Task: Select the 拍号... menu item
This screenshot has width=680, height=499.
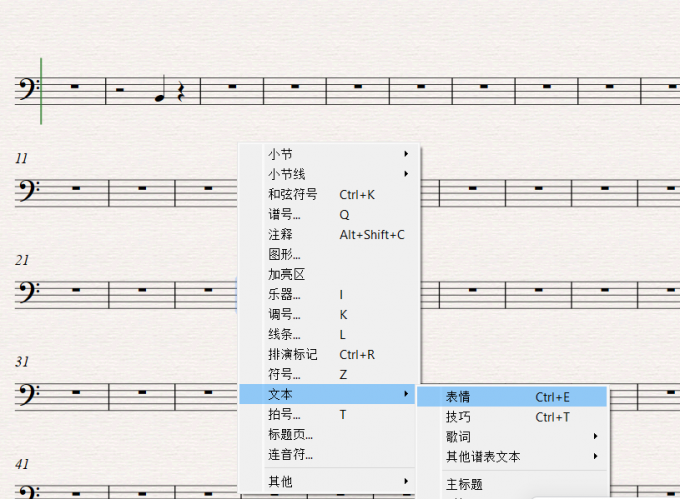Action: 328,414
